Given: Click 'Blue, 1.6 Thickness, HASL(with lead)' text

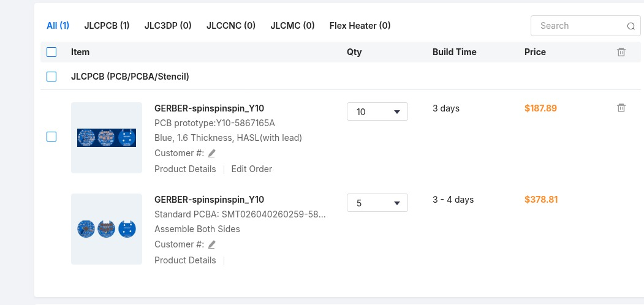Looking at the screenshot, I should tap(228, 138).
